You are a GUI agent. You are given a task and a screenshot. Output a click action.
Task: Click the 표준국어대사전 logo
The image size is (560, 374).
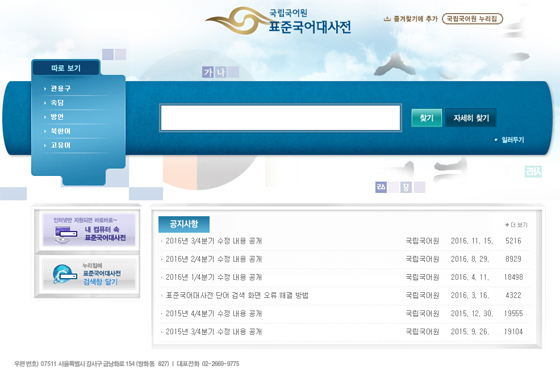coord(279,21)
